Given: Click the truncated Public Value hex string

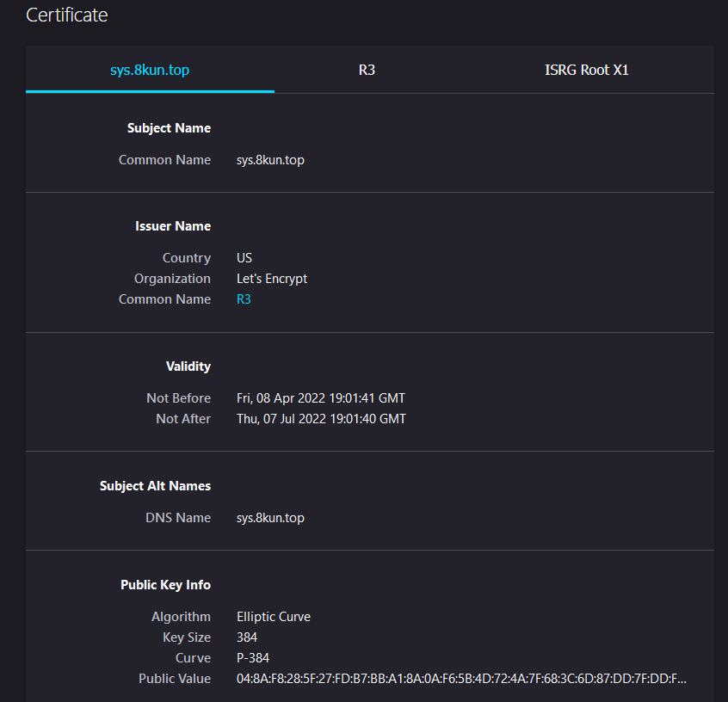Looking at the screenshot, I should pos(461,679).
